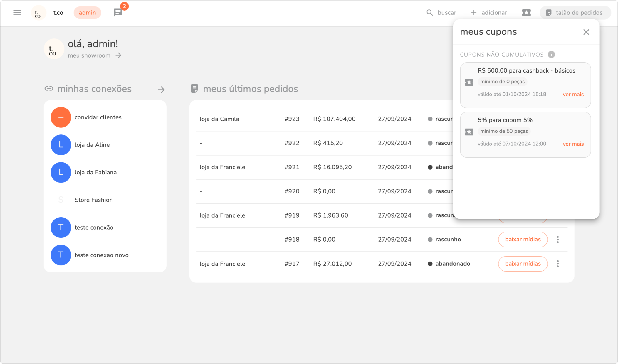Open three-dot menu for order #918
This screenshot has width=618, height=364.
(x=557, y=240)
